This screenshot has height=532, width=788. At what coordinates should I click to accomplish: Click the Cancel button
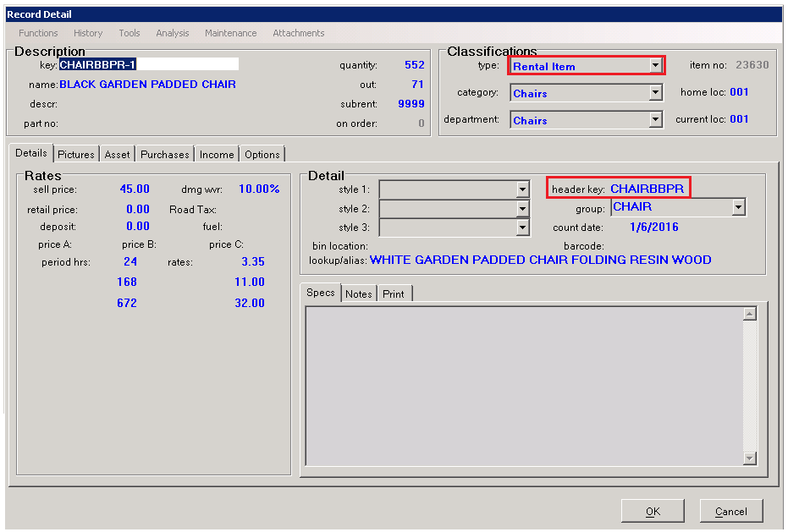[x=730, y=511]
